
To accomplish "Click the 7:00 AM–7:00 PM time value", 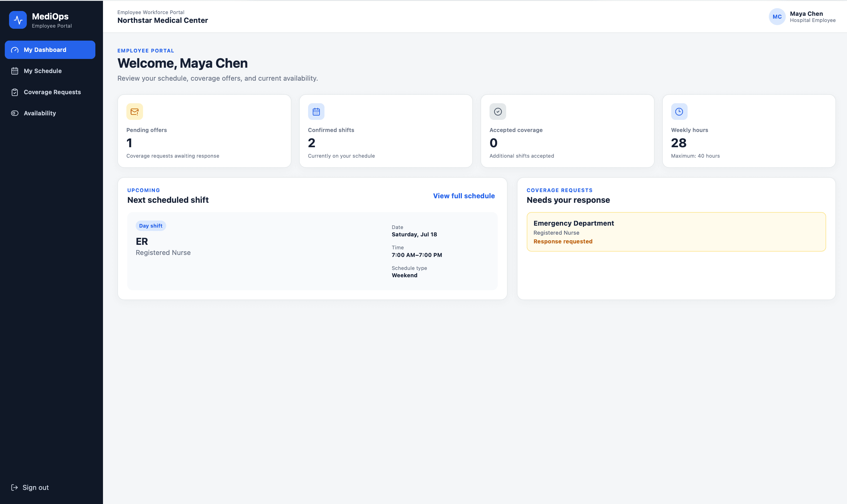I will (416, 255).
